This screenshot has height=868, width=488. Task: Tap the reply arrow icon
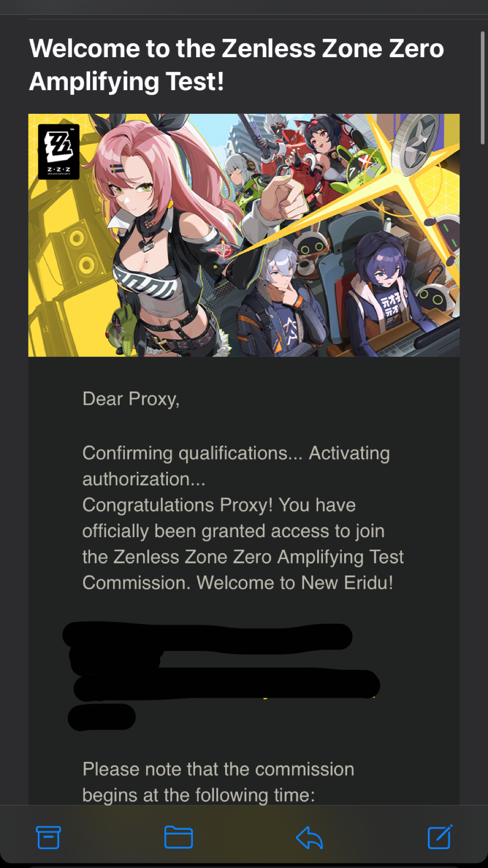[x=309, y=837]
